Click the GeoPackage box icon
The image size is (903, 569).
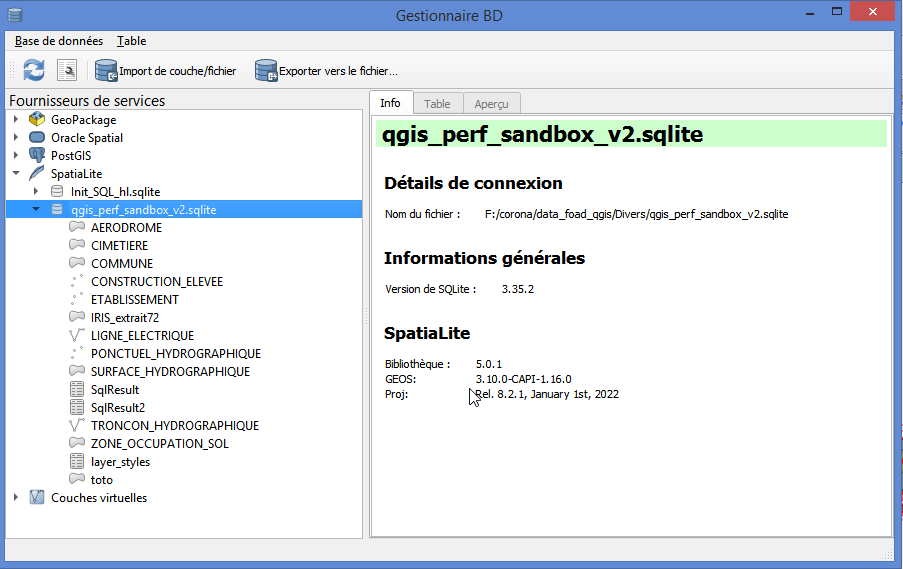37,119
